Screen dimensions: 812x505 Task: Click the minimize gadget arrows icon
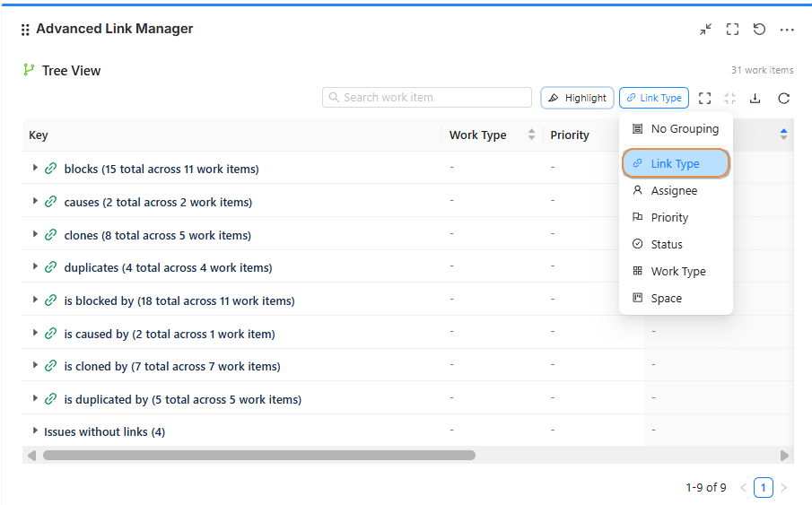click(x=705, y=30)
